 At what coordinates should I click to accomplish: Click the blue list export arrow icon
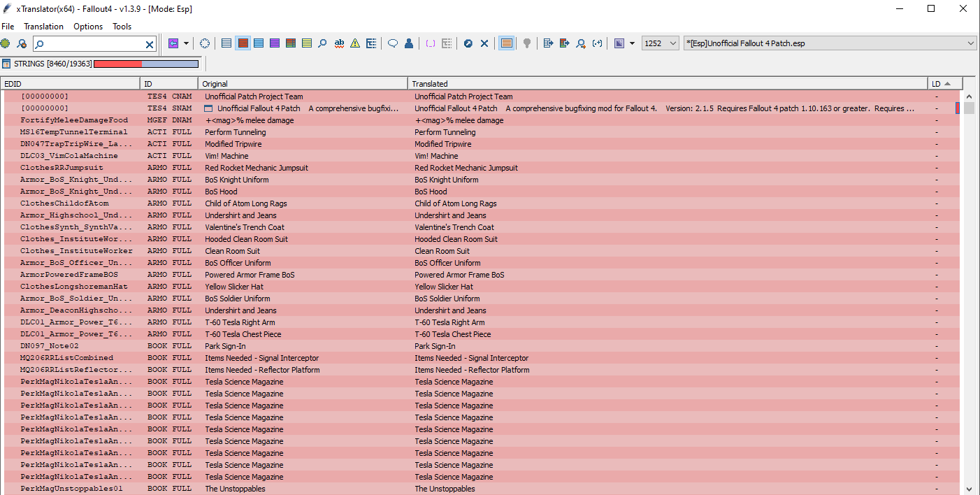[548, 43]
